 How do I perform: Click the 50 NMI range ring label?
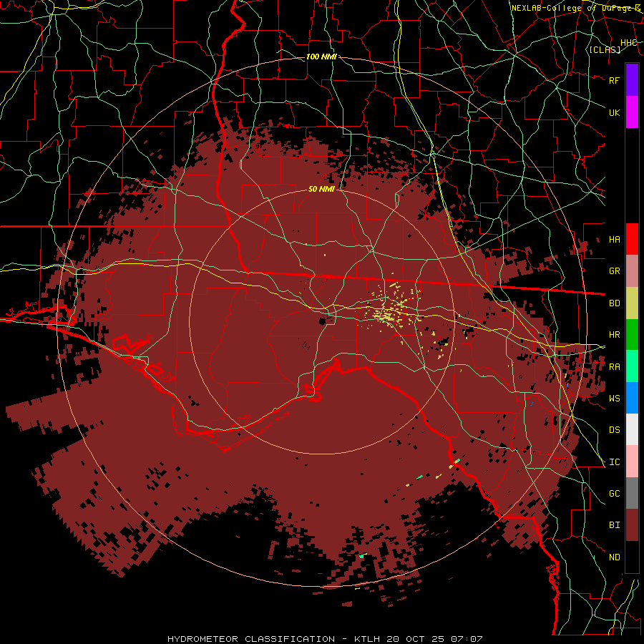coord(321,189)
